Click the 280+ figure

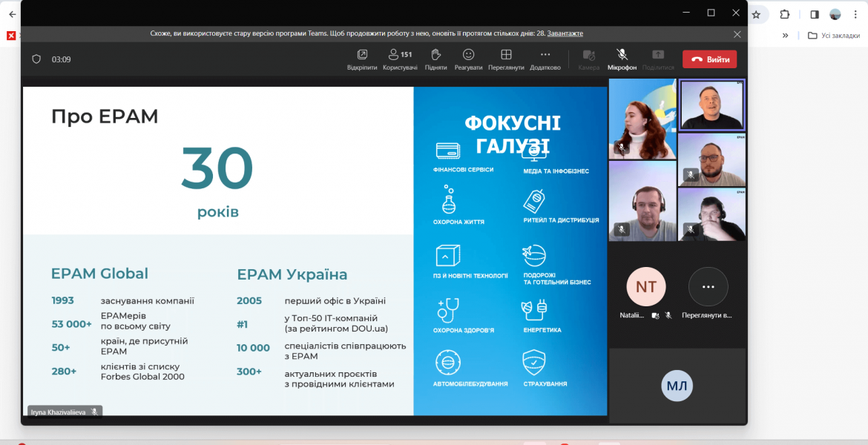(x=65, y=372)
